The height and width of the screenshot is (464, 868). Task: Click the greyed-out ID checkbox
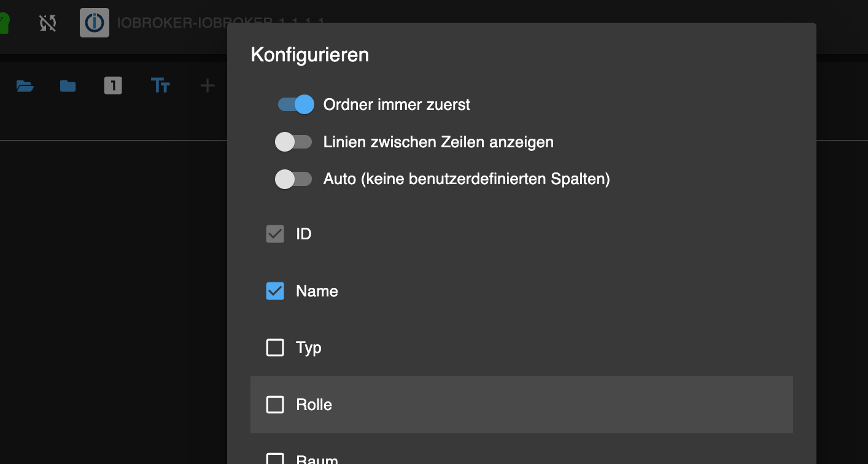(x=275, y=234)
